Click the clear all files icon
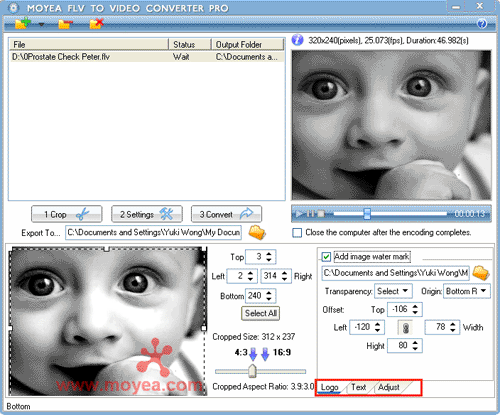 click(x=96, y=23)
